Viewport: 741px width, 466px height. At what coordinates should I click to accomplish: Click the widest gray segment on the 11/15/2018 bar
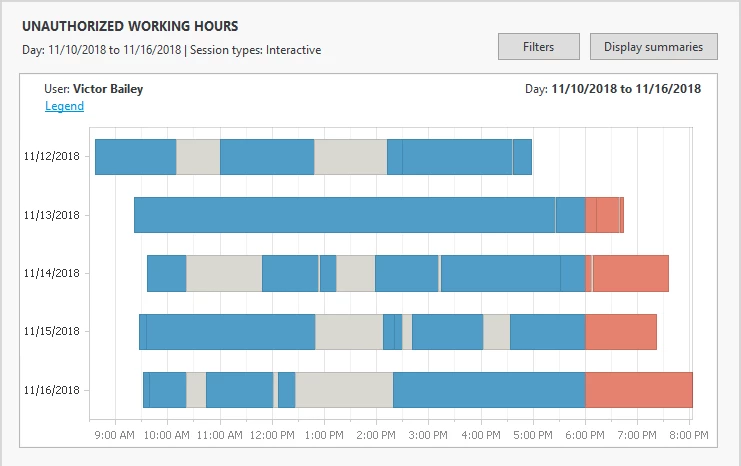pos(349,332)
